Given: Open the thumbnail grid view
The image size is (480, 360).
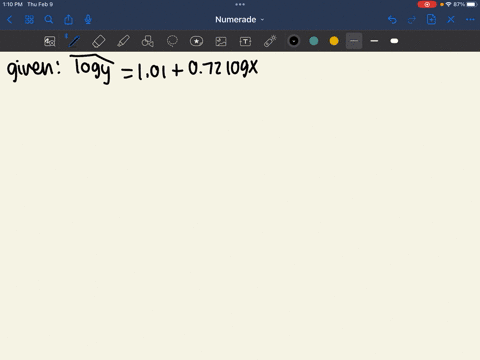Looking at the screenshot, I should click(29, 20).
